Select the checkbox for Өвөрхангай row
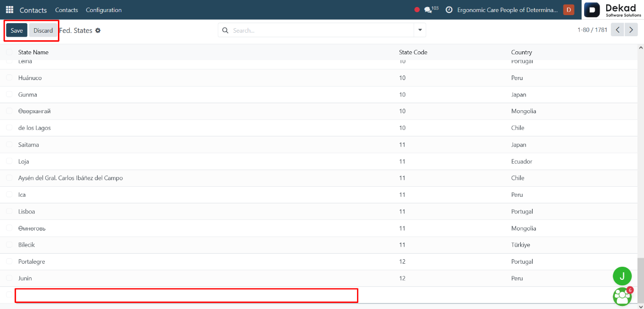The height and width of the screenshot is (309, 644). tap(9, 111)
